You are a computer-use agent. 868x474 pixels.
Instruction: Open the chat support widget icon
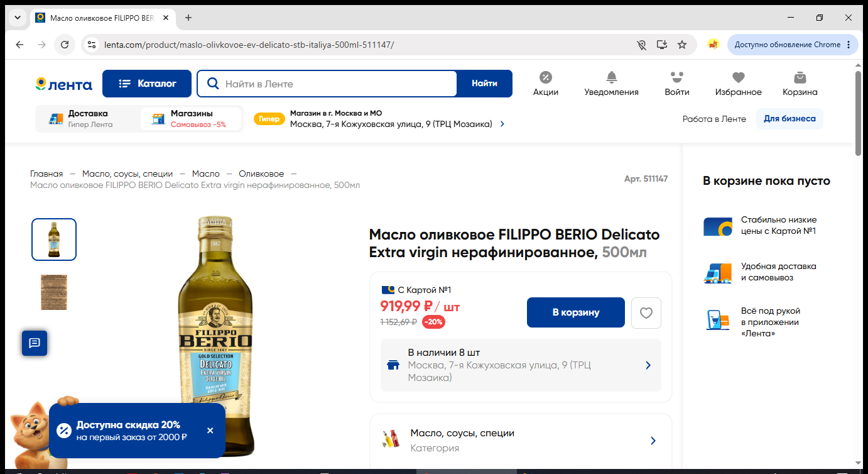(35, 343)
